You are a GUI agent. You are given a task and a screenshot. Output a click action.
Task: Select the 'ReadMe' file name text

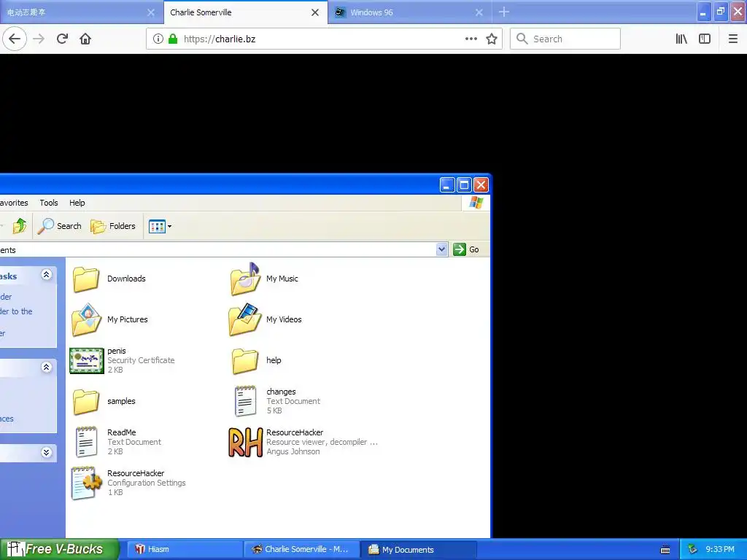point(122,432)
